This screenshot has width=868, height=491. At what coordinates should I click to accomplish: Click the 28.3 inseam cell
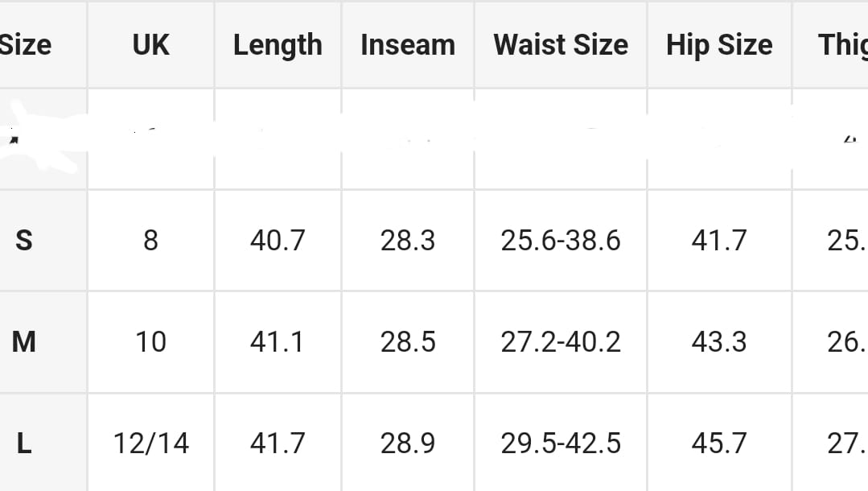coord(408,240)
